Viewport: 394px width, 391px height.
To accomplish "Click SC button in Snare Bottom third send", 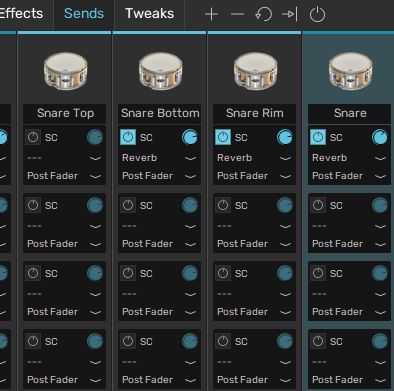I will point(146,274).
